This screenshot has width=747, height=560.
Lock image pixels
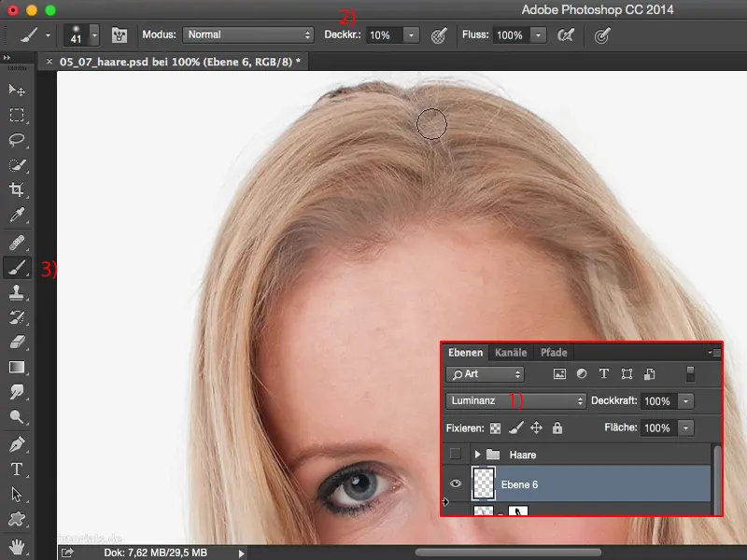click(516, 428)
